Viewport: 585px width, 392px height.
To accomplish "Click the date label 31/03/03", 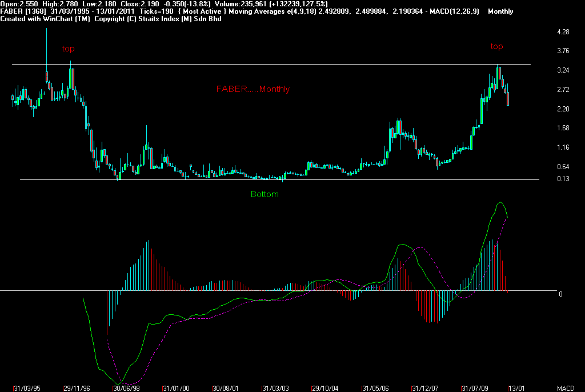I will click(275, 388).
